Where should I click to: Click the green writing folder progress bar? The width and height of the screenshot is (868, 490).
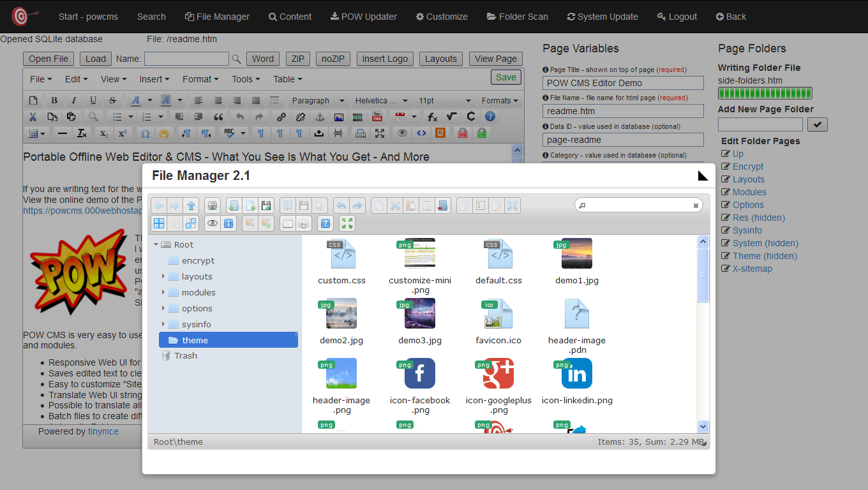click(765, 93)
